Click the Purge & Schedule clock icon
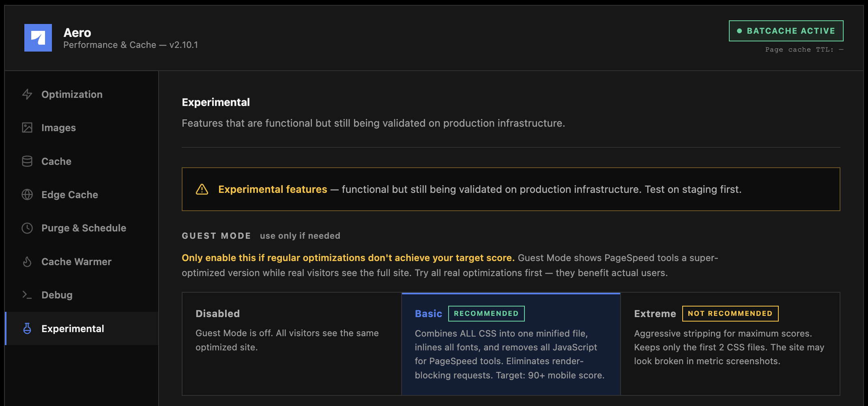The height and width of the screenshot is (406, 868). tap(27, 228)
